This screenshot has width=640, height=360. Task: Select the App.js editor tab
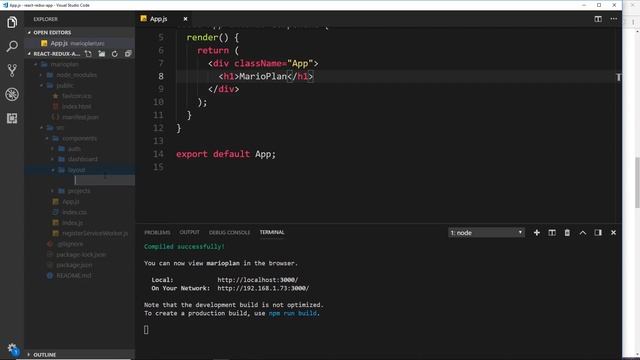(164, 19)
